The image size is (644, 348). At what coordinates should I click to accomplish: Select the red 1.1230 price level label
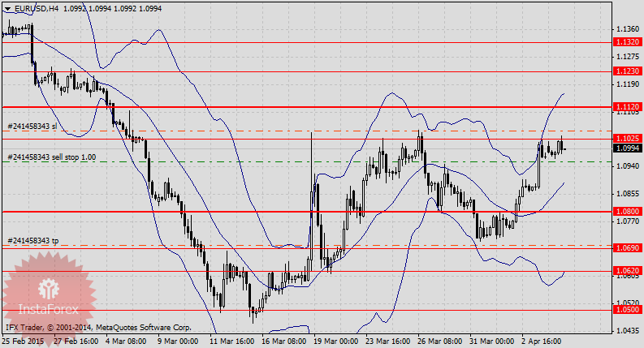[x=626, y=71]
